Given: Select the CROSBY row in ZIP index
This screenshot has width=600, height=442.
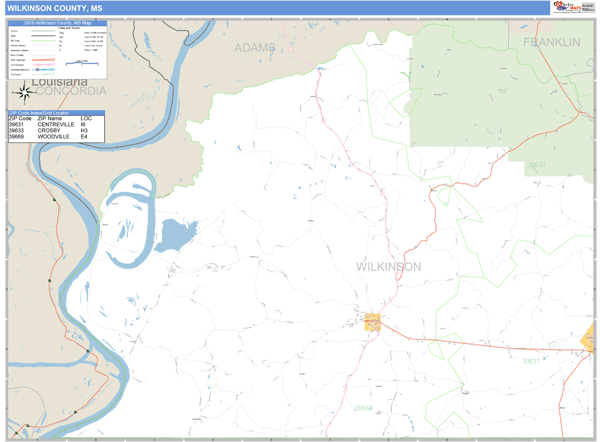Looking at the screenshot, I should (x=56, y=131).
